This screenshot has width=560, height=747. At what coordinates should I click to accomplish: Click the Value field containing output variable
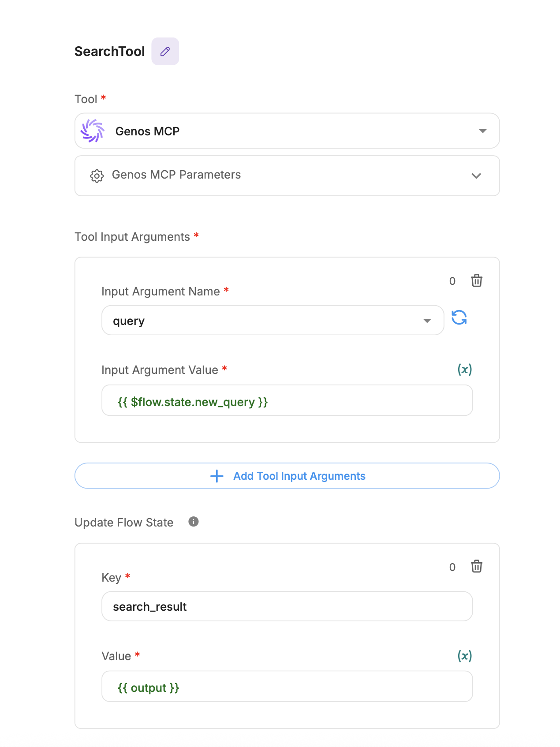click(x=287, y=687)
